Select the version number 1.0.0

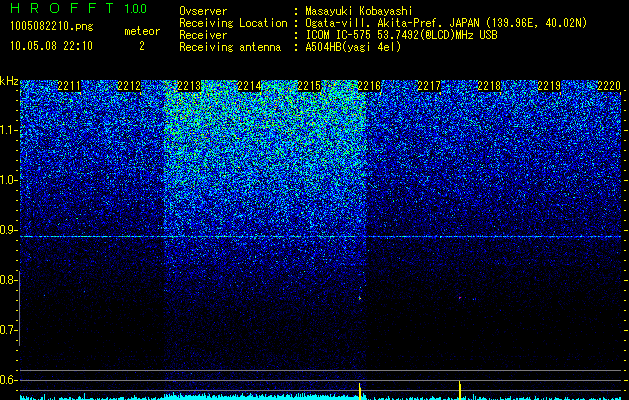click(136, 9)
